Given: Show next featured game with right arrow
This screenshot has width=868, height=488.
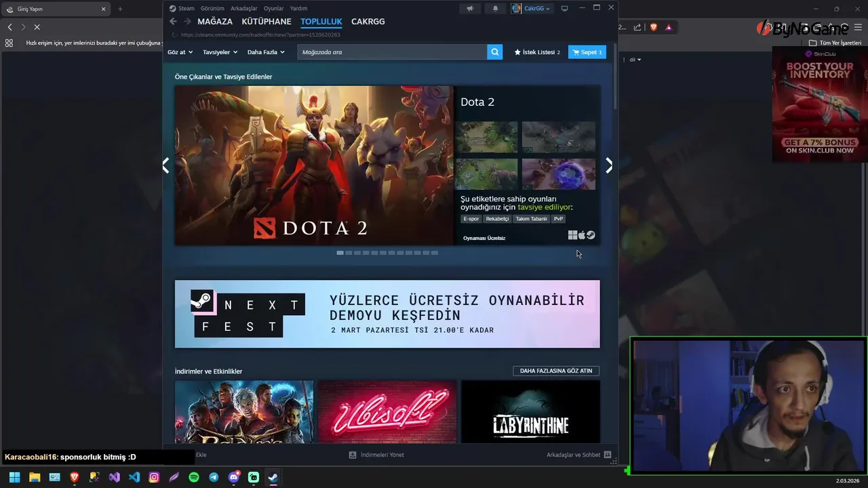Looking at the screenshot, I should (609, 165).
